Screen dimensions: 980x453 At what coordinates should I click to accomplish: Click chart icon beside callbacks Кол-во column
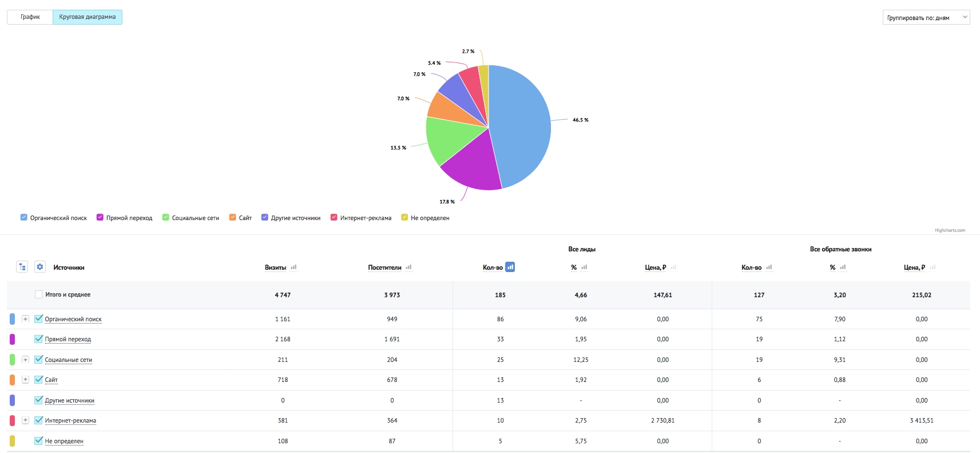(x=769, y=267)
